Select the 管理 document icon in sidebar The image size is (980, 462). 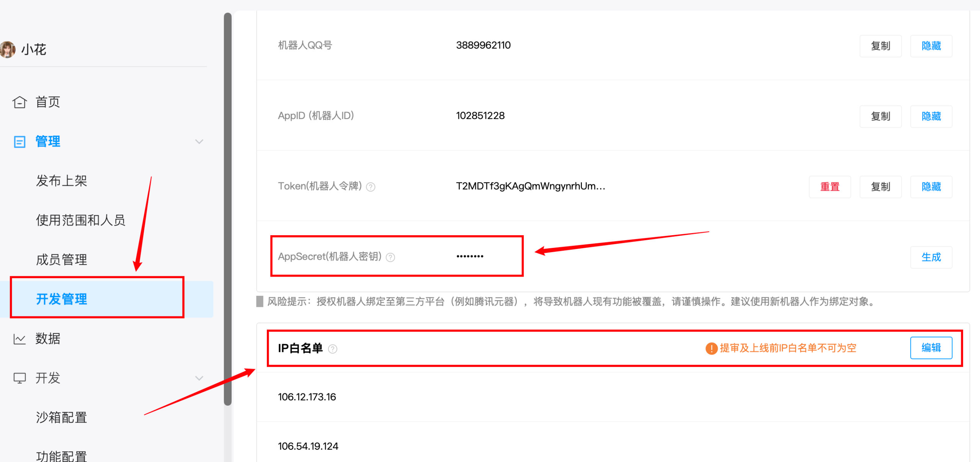pos(20,141)
